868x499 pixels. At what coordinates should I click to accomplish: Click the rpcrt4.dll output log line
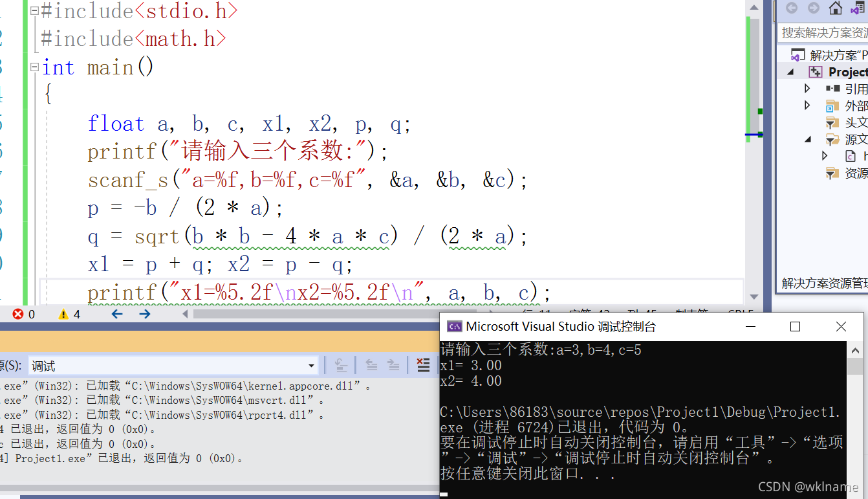(164, 415)
